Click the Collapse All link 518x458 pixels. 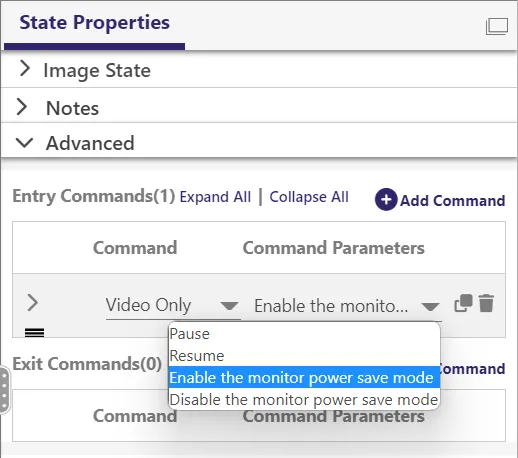click(309, 197)
